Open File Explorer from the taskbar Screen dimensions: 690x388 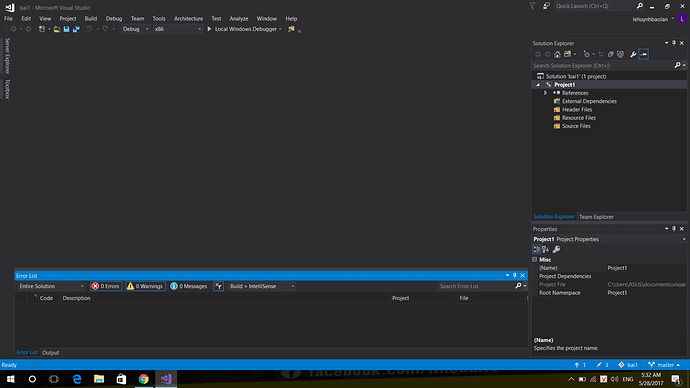point(99,379)
